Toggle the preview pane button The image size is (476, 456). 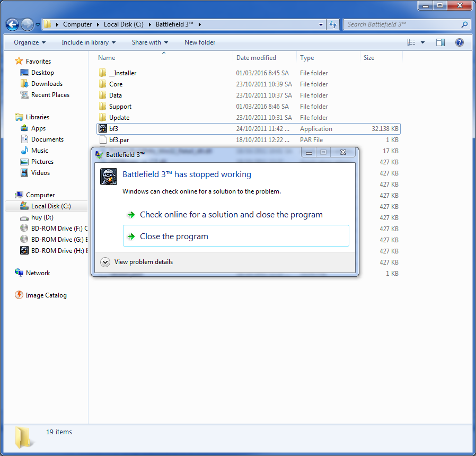point(440,42)
